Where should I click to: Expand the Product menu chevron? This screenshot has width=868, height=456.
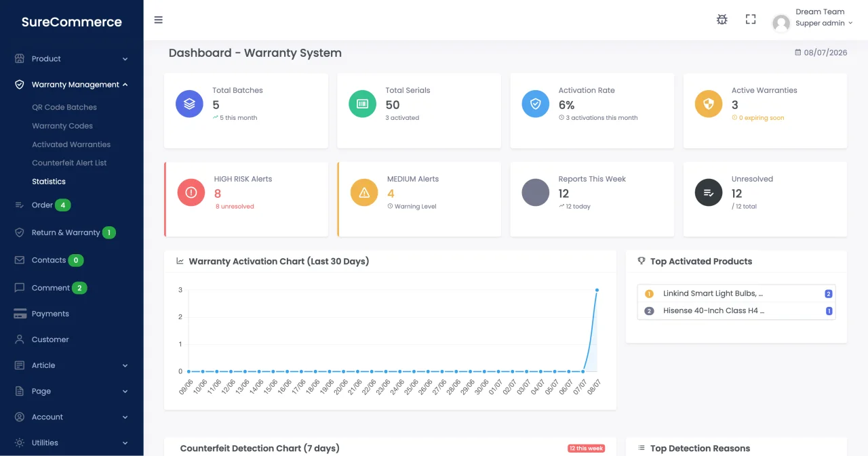pyautogui.click(x=125, y=59)
